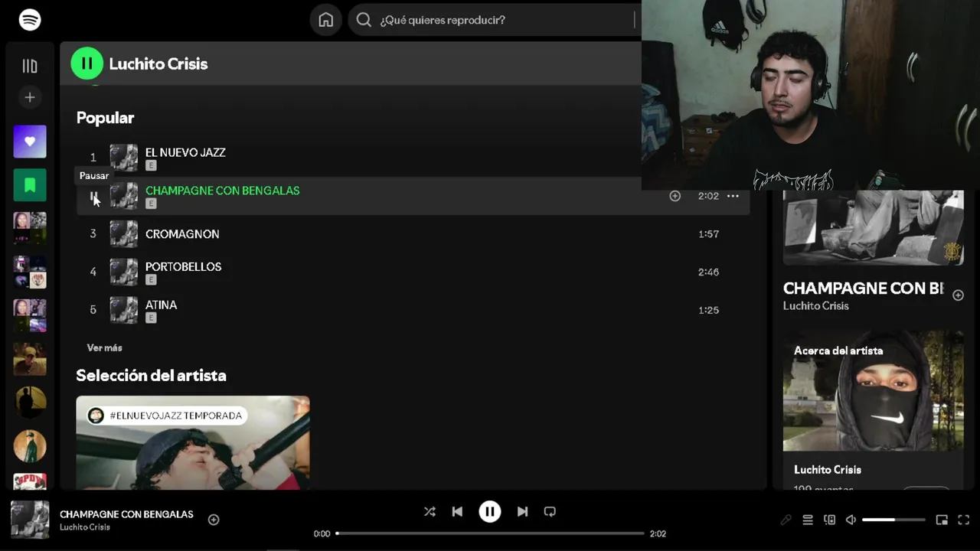Add current song to library from bottom bar

[214, 520]
